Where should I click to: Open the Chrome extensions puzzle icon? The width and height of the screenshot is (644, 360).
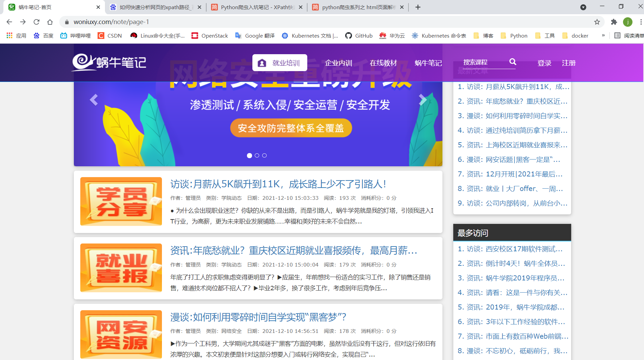(x=614, y=22)
